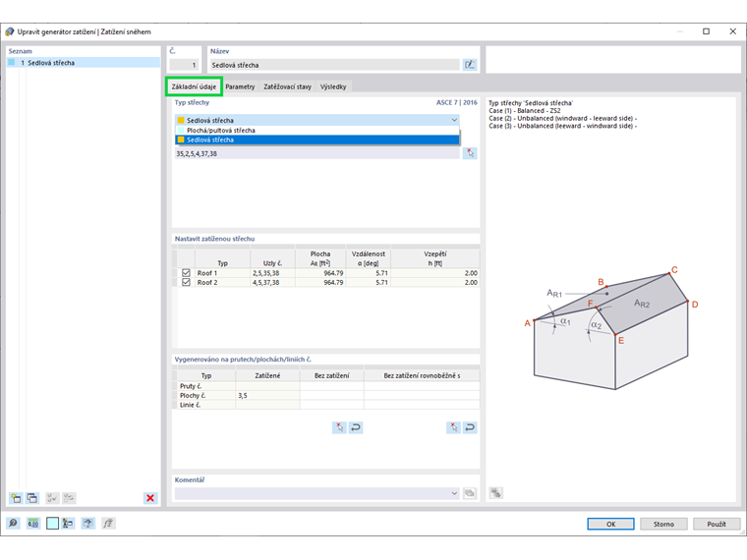
Task: Click Plochy č. loaded cell showing 3,5
Action: [267, 395]
